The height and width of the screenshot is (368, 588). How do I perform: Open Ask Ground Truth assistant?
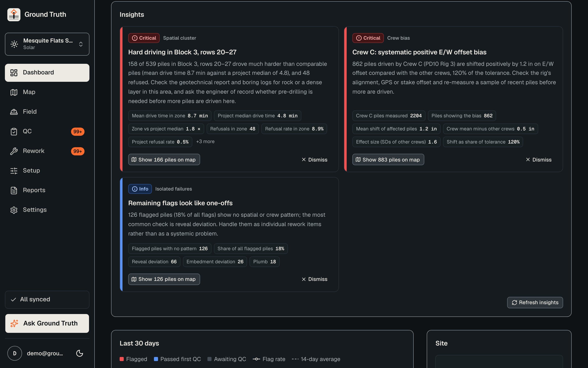(47, 323)
